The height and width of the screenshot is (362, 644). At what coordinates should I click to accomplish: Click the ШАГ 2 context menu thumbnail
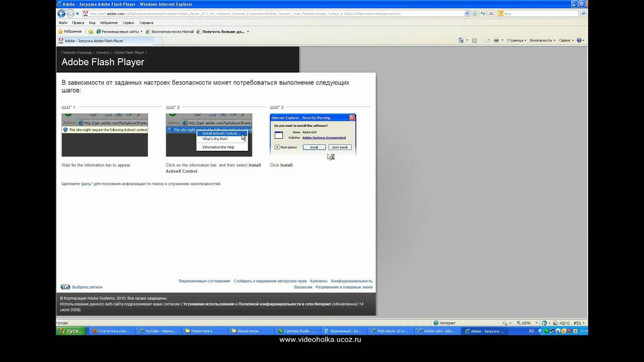click(x=209, y=135)
